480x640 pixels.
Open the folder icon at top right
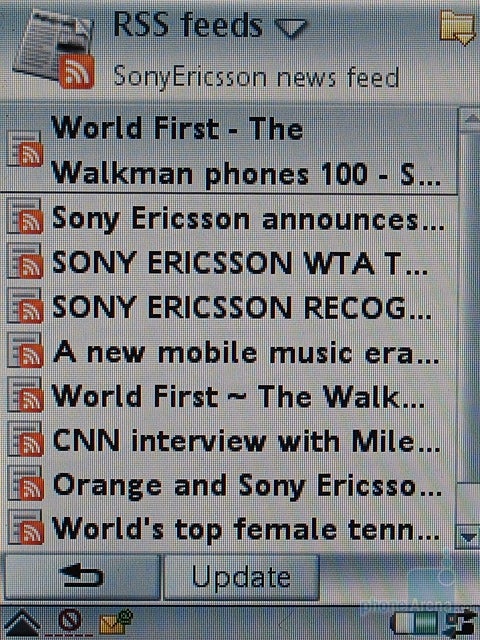click(x=458, y=27)
